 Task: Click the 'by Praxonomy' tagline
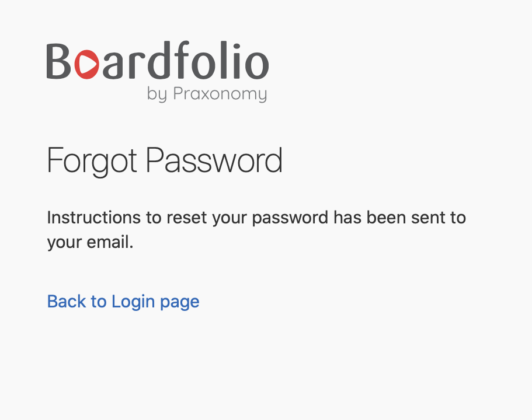point(207,94)
